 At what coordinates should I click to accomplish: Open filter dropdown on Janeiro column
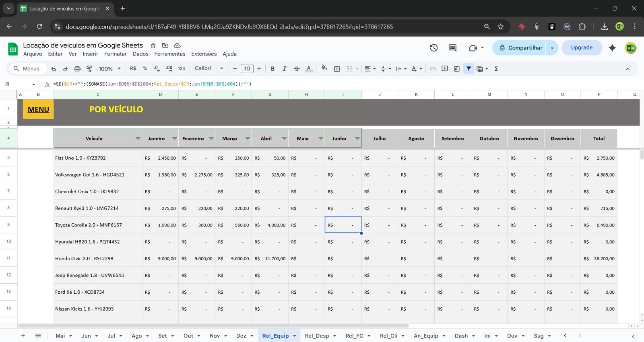click(174, 138)
